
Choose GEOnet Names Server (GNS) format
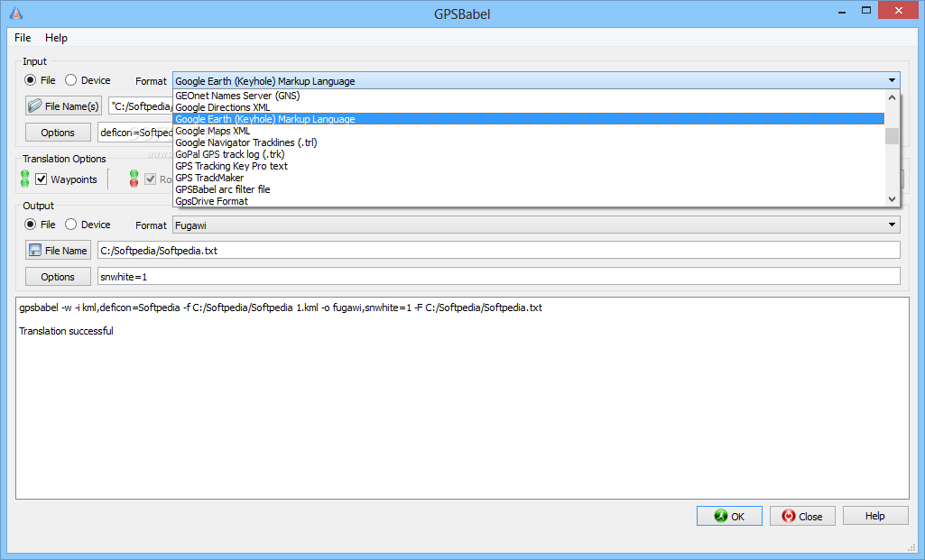[x=529, y=96]
